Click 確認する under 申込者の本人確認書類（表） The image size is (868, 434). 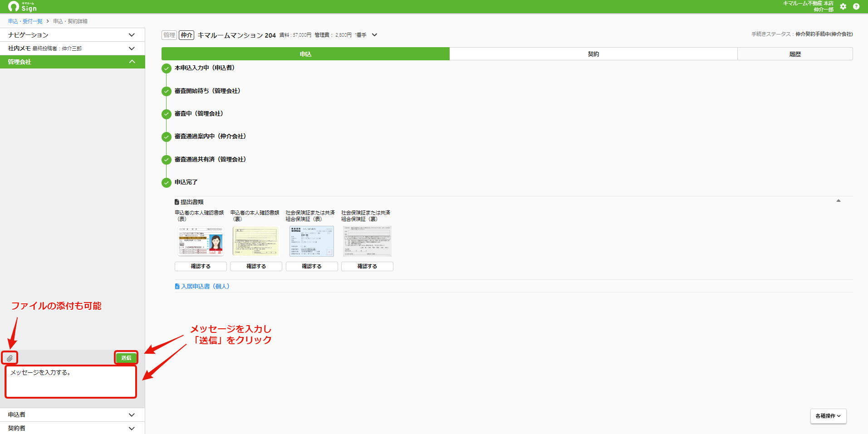[201, 266]
